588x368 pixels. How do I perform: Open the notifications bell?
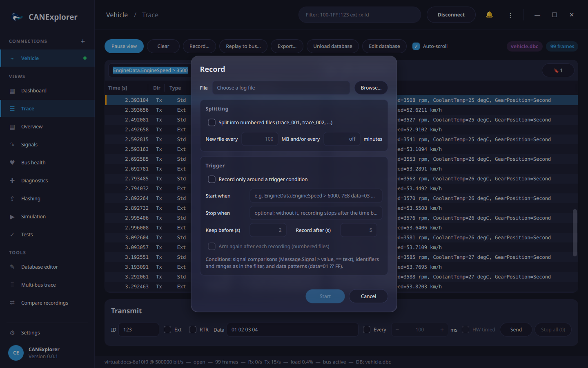click(489, 15)
